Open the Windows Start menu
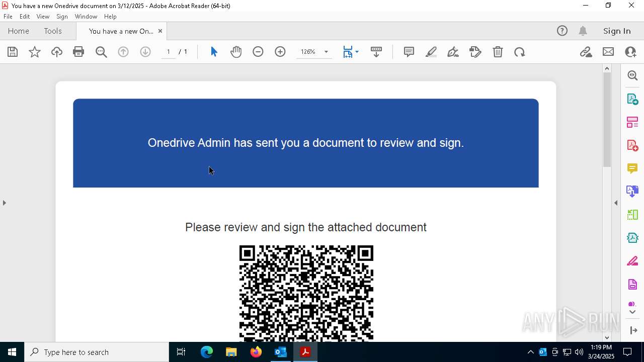The height and width of the screenshot is (362, 644). 12,352
